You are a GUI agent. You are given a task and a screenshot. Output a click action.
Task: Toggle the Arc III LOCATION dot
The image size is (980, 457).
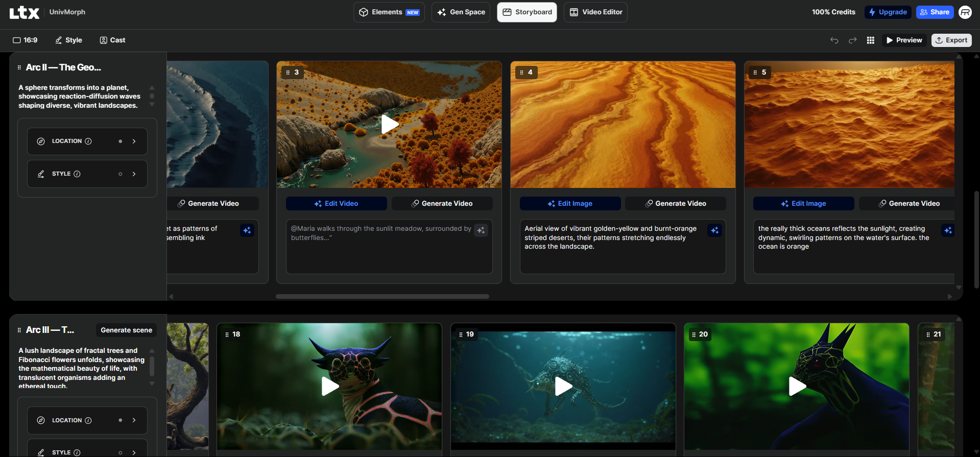point(121,420)
